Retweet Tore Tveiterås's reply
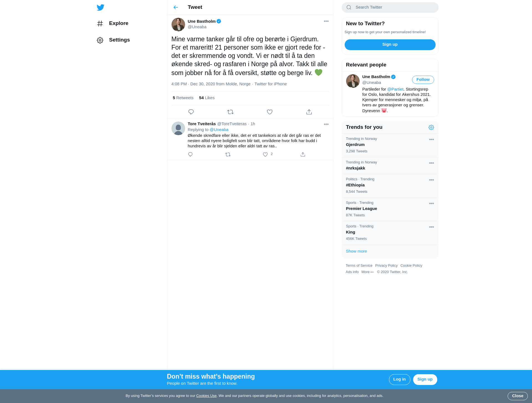 point(228,154)
